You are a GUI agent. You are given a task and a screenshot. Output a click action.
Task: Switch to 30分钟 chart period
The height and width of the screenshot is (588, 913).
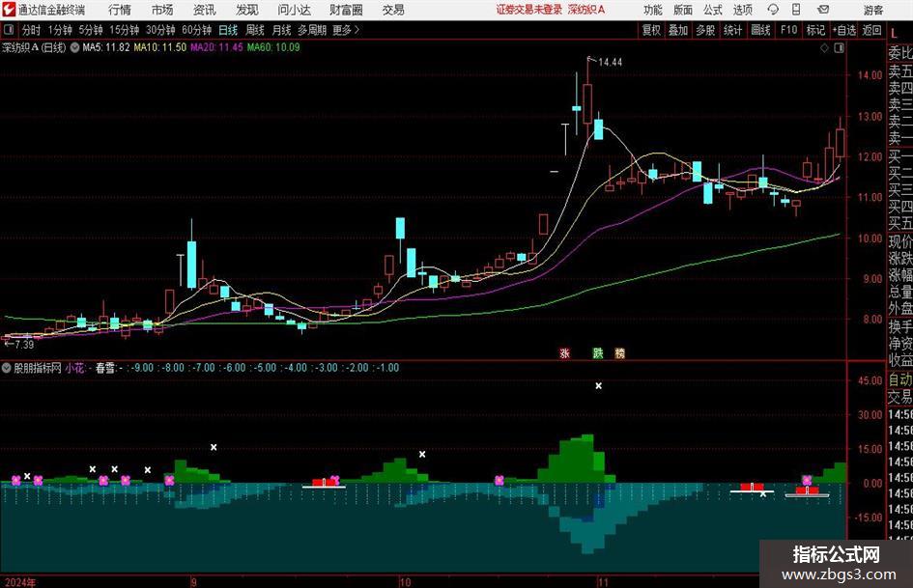pos(160,30)
